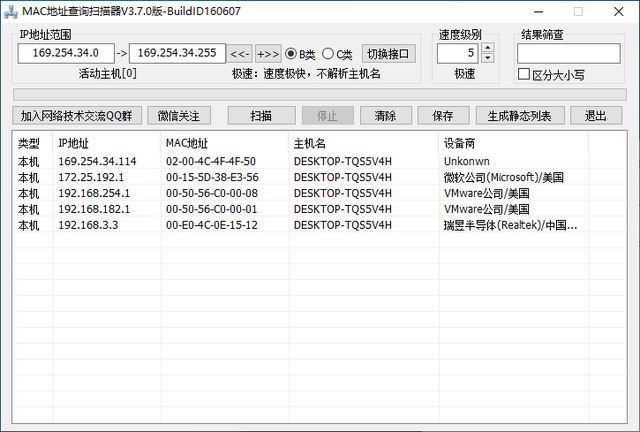Start scanning with 扫描 button
Viewport: 640px width, 432px height.
click(261, 116)
